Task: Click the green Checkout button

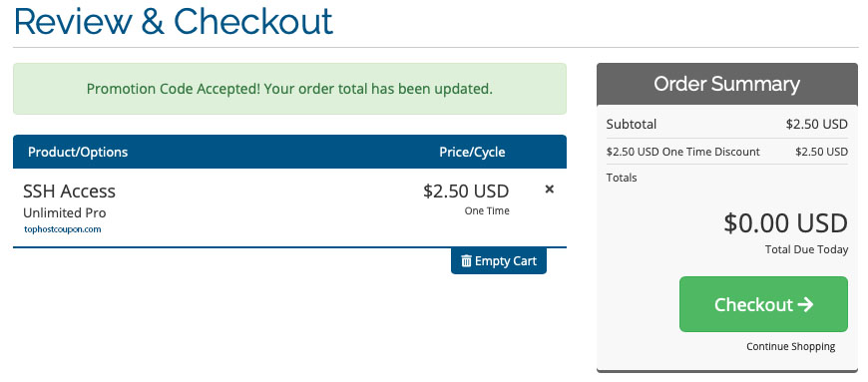Action: (x=763, y=304)
